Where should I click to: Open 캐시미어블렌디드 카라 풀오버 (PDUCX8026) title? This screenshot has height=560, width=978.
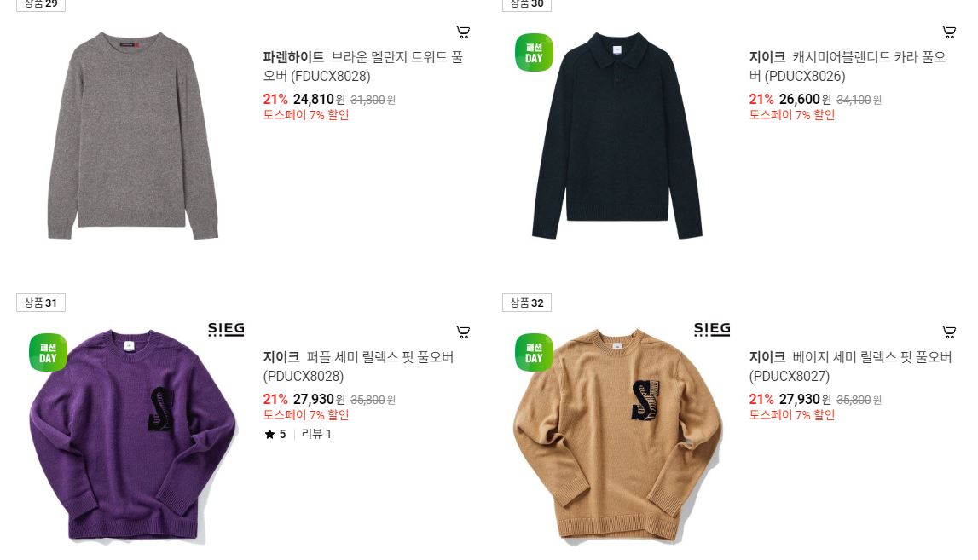pyautogui.click(x=848, y=66)
